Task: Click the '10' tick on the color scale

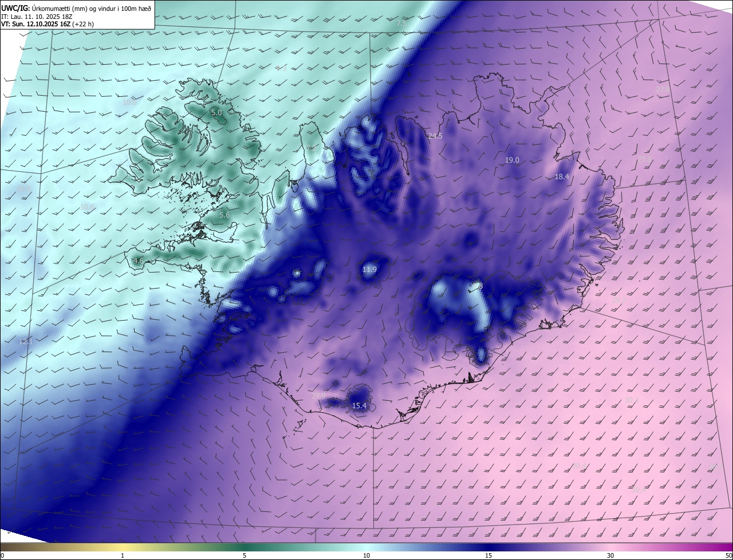Action: 366,555
